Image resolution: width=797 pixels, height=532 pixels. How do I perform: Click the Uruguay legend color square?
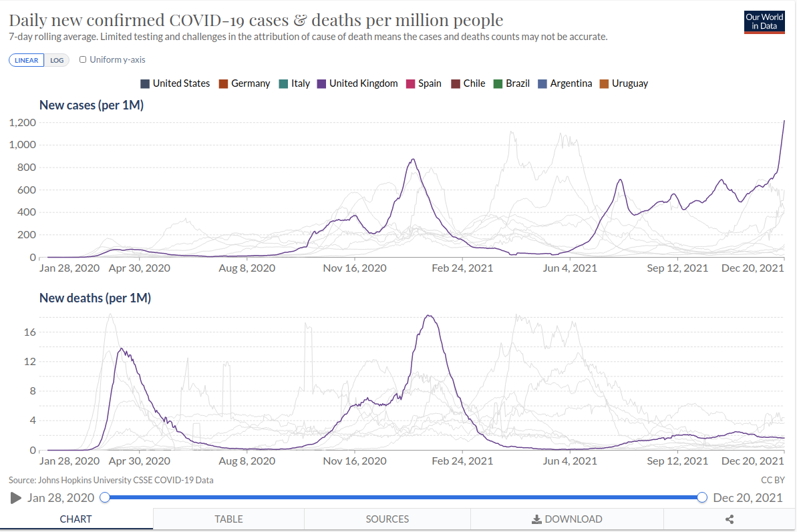click(x=604, y=83)
